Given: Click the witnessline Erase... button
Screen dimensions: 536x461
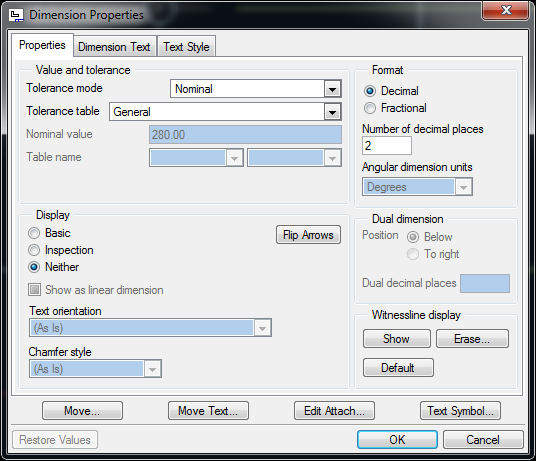Looking at the screenshot, I should [x=472, y=339].
